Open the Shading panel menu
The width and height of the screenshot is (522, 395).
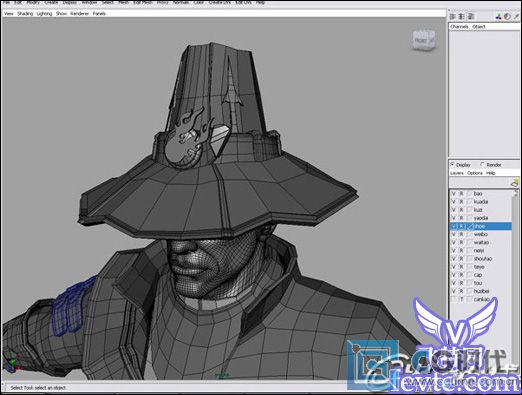coord(25,14)
